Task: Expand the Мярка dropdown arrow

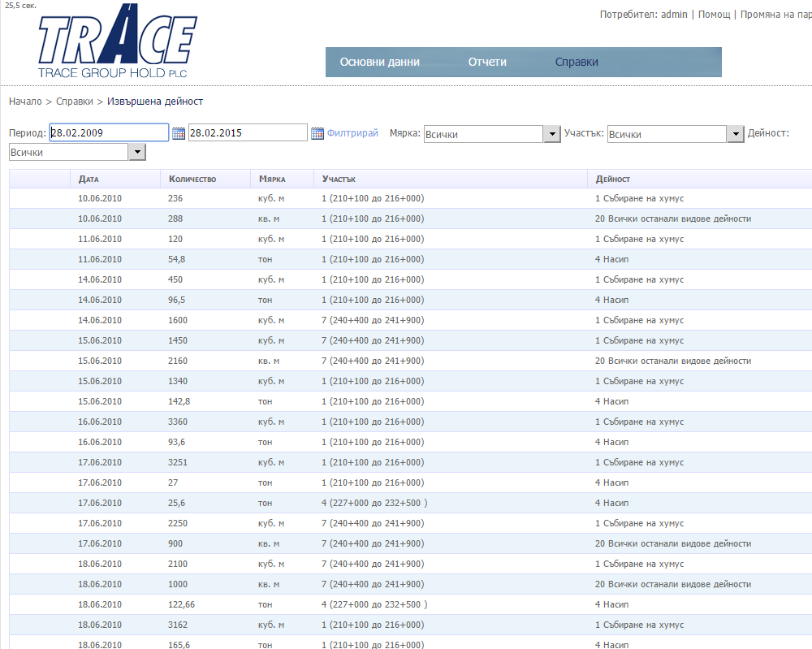Action: (552, 134)
